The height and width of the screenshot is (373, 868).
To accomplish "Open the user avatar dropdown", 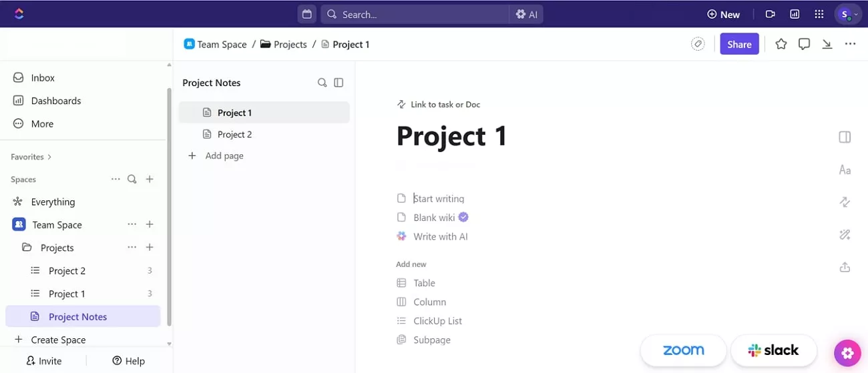I will pos(848,14).
